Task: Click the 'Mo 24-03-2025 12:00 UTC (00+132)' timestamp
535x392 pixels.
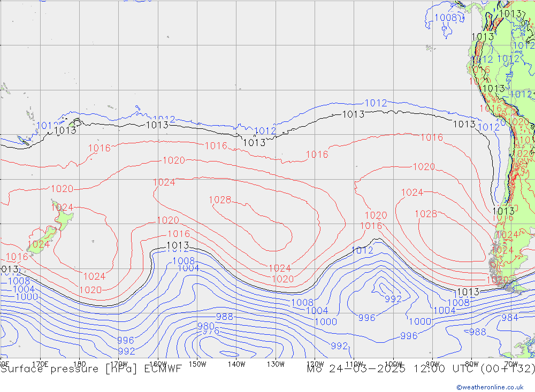Action: coord(421,369)
